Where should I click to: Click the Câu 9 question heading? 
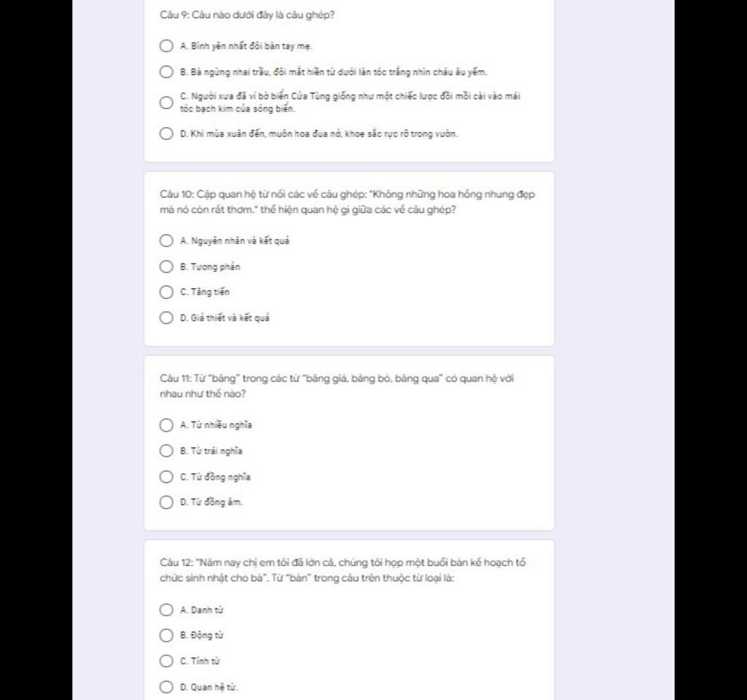[x=247, y=15]
